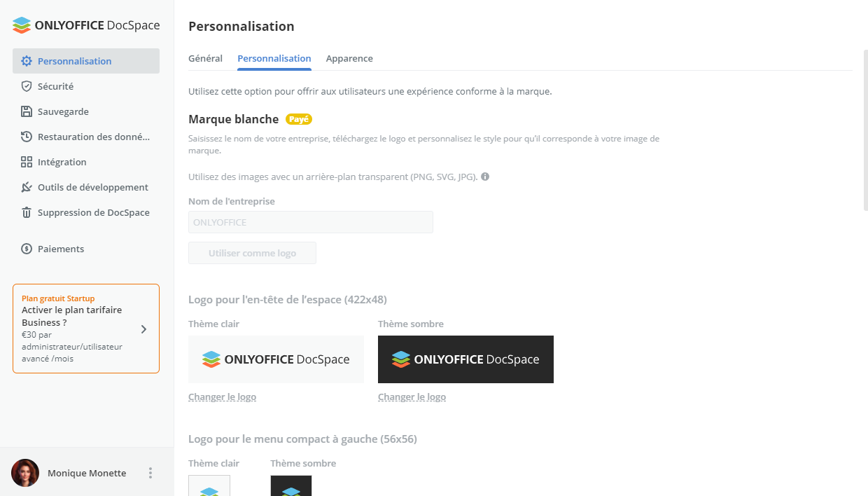The height and width of the screenshot is (496, 868).
Task: Select the Sauvegarde floppy disk icon
Action: [27, 111]
